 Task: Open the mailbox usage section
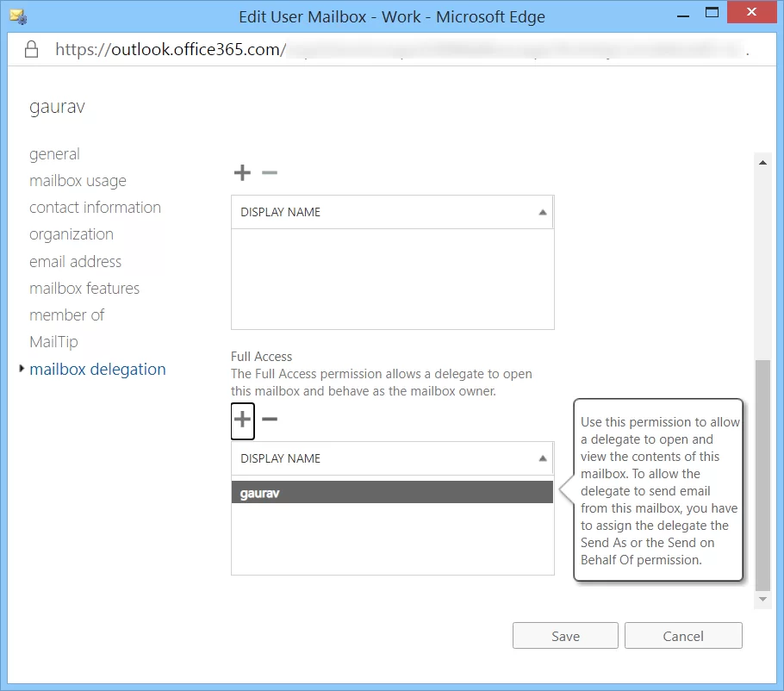coord(78,181)
